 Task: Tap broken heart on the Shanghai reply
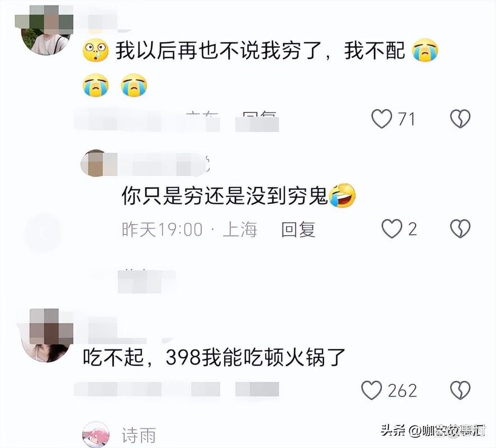[460, 228]
